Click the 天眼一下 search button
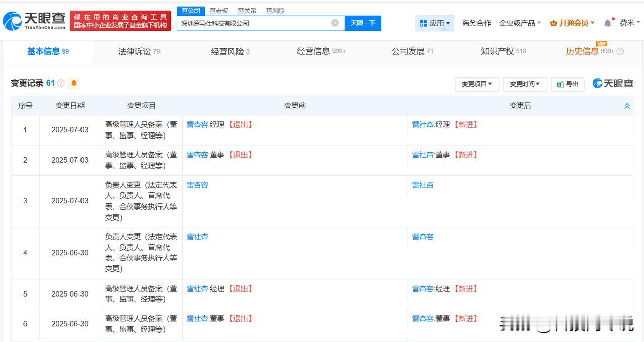 (363, 23)
